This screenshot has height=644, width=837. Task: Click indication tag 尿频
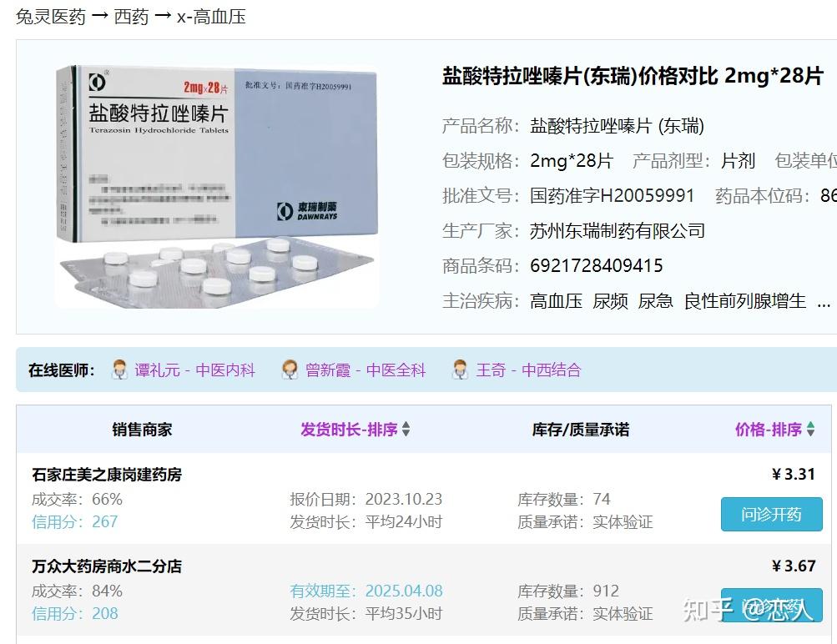point(610,301)
